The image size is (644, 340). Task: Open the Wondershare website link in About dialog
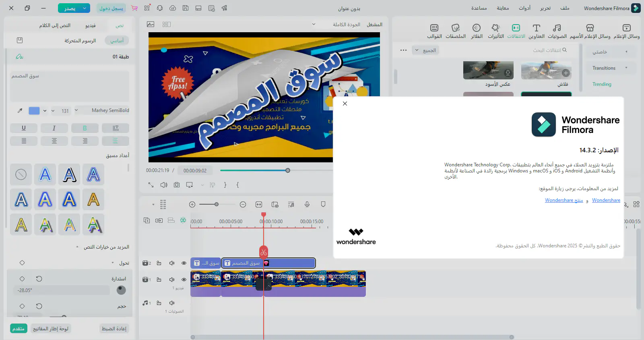[x=606, y=200]
